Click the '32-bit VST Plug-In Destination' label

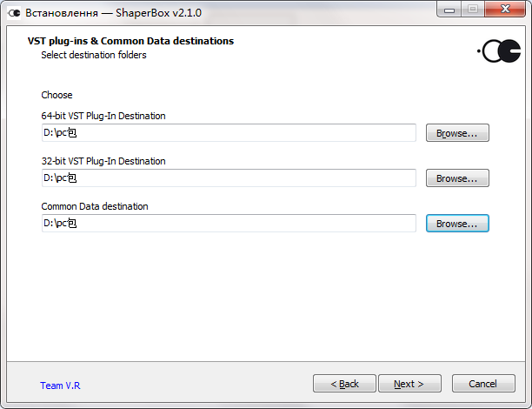tap(103, 161)
